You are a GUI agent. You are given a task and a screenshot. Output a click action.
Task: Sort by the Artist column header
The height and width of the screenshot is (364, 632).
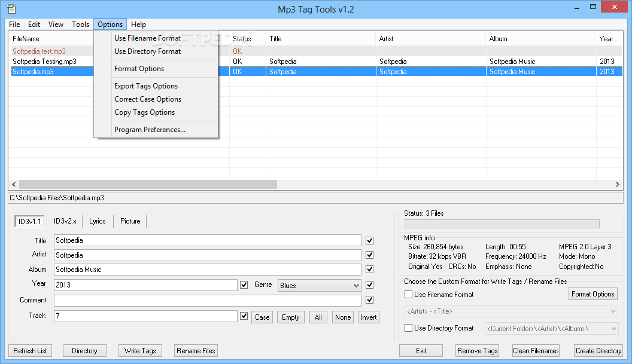point(431,39)
